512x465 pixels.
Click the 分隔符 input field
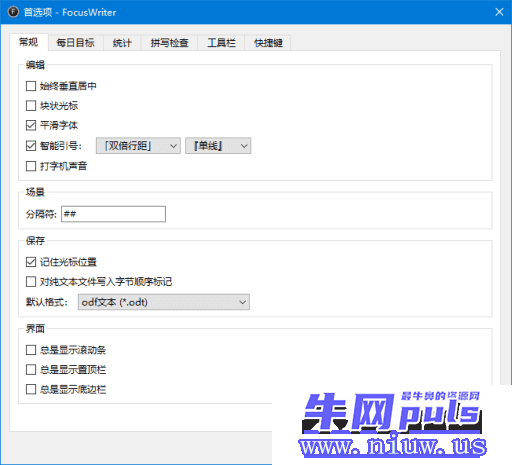[x=113, y=214]
